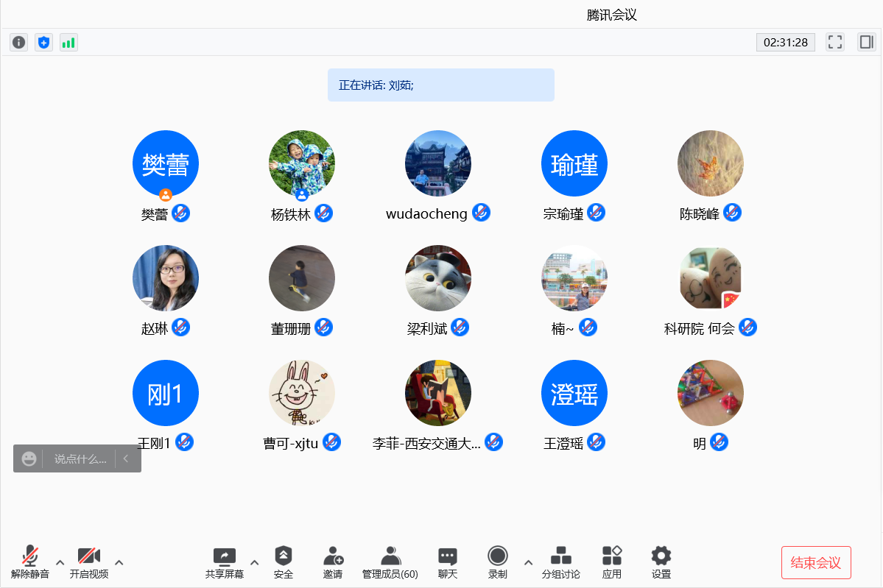The height and width of the screenshot is (588, 883).
Task: Toggle the right sidebar panel icon
Action: coord(866,42)
